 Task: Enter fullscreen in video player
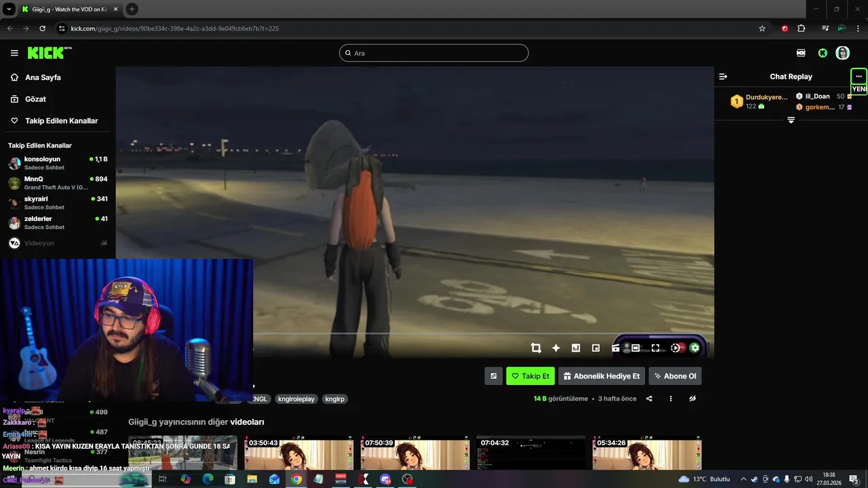(x=656, y=348)
